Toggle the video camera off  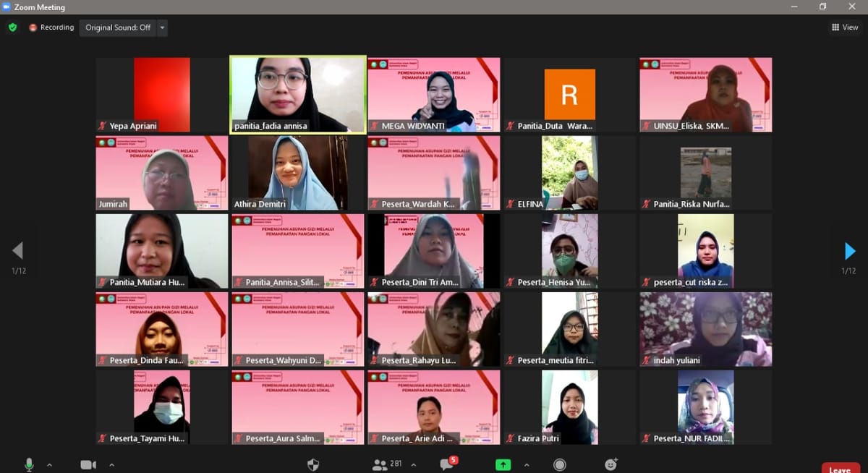point(88,464)
